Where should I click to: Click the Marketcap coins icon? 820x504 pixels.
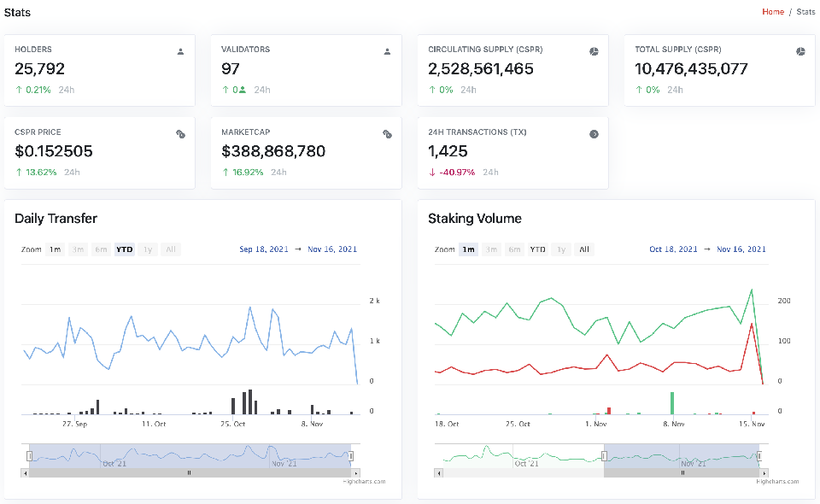(387, 134)
